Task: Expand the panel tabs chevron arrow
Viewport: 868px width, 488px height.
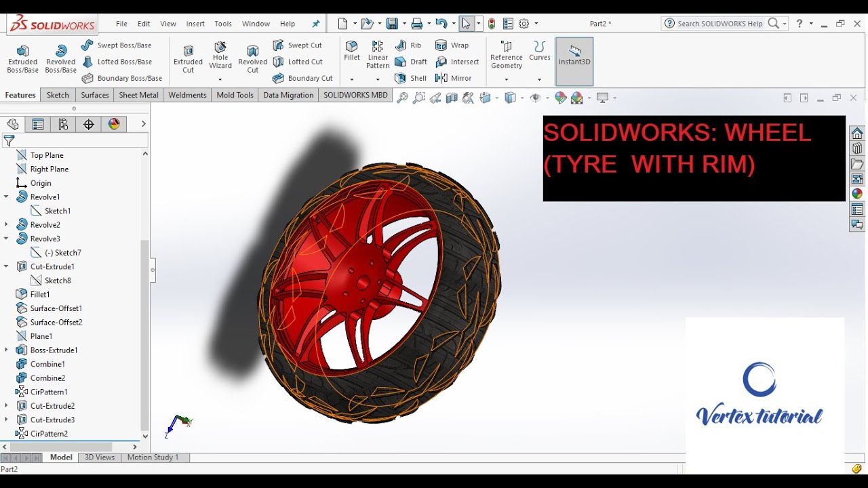Action: pyautogui.click(x=143, y=124)
